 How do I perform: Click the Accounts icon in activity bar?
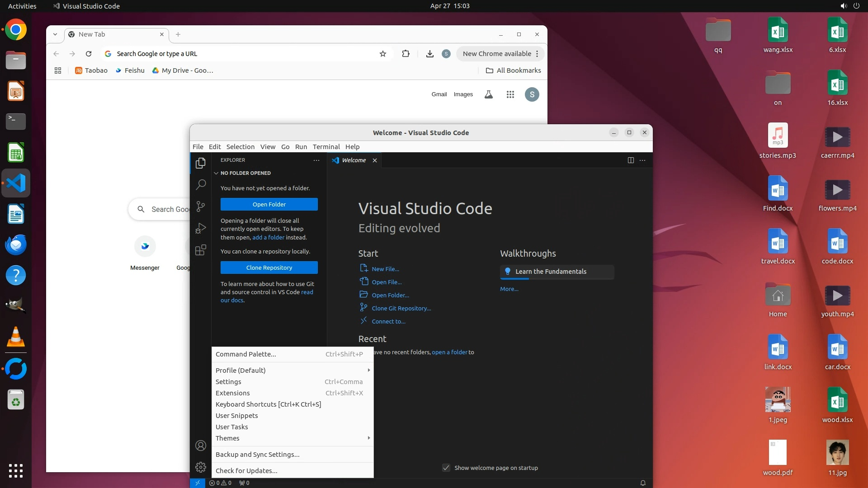click(x=201, y=446)
